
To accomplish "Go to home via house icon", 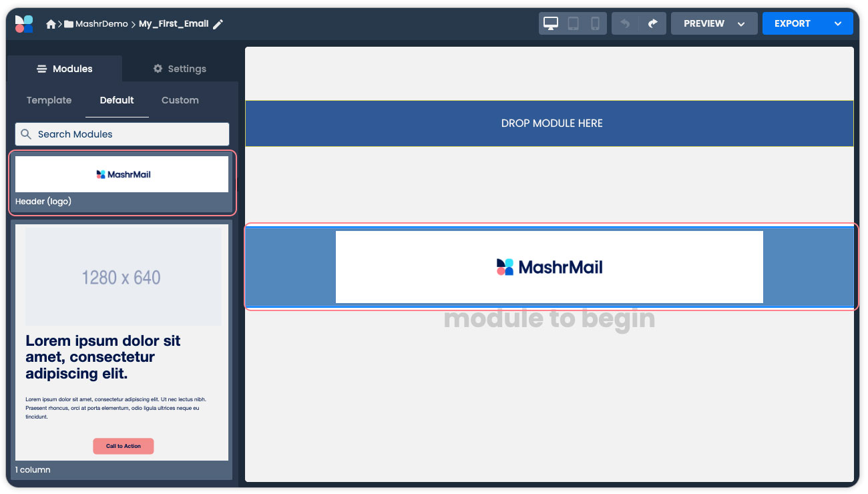I will click(51, 24).
